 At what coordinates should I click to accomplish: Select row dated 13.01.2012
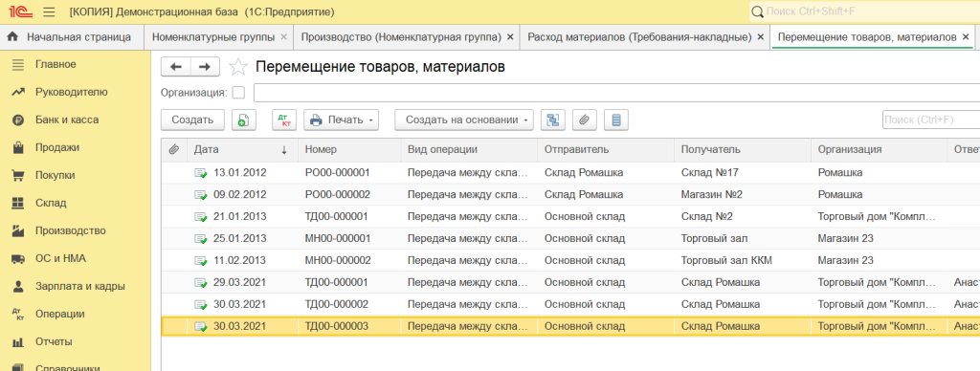pyautogui.click(x=570, y=173)
